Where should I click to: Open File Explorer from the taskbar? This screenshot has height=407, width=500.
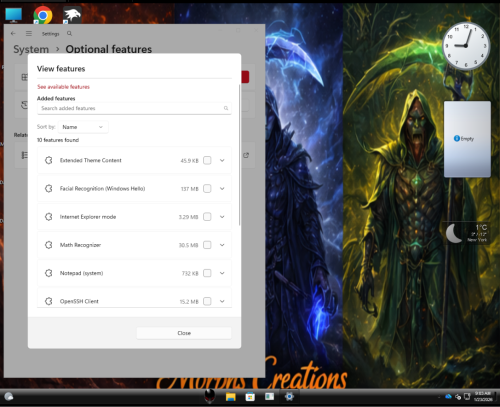(x=231, y=397)
